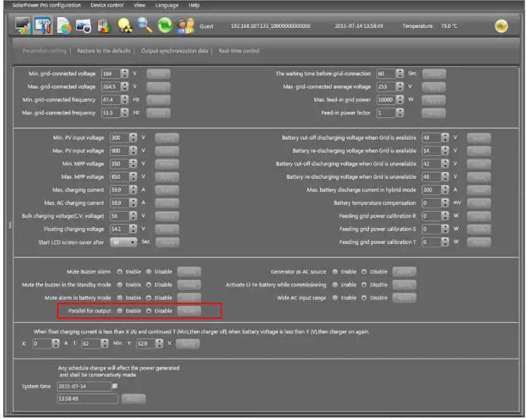
Task: Click the Battery re-discharging voltage Grid available field
Action: click(x=432, y=151)
